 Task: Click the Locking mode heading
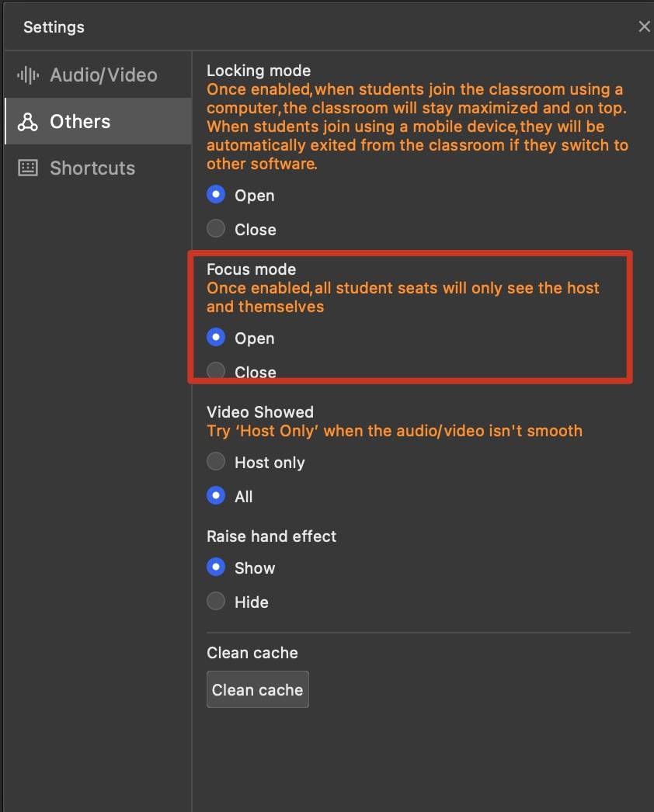coord(259,71)
